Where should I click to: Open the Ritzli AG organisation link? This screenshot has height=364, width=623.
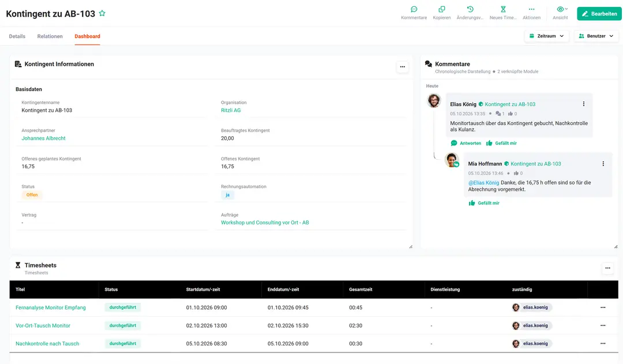click(231, 111)
